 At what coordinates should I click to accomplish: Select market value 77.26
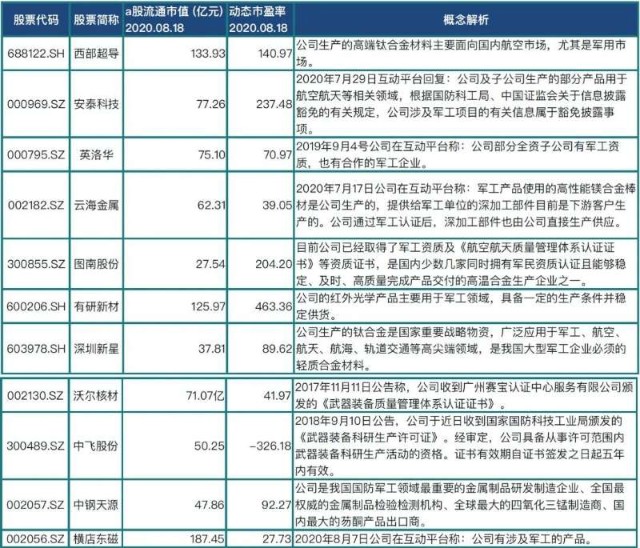pos(211,104)
